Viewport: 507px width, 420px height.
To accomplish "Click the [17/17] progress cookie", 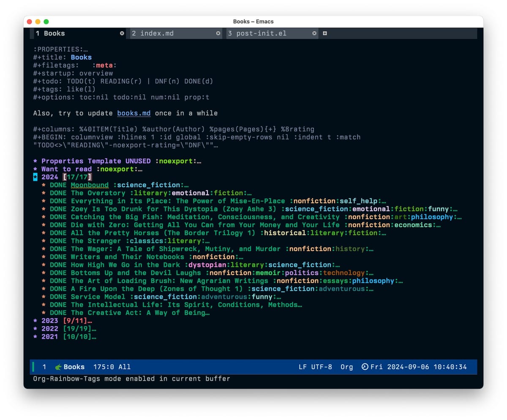I will (77, 177).
